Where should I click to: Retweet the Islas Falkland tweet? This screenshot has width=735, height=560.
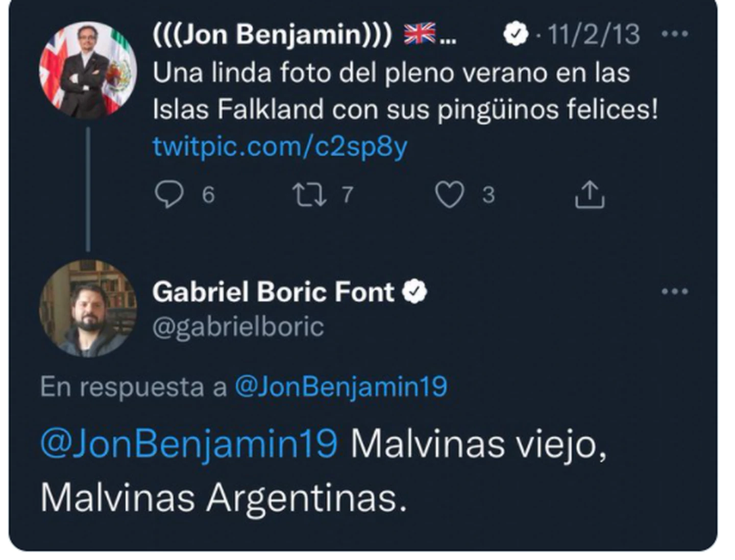(309, 195)
